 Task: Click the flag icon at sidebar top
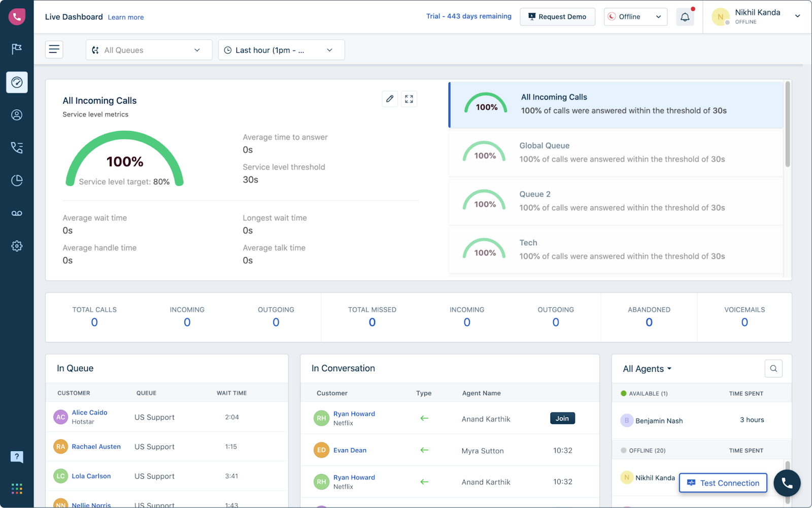click(x=17, y=49)
